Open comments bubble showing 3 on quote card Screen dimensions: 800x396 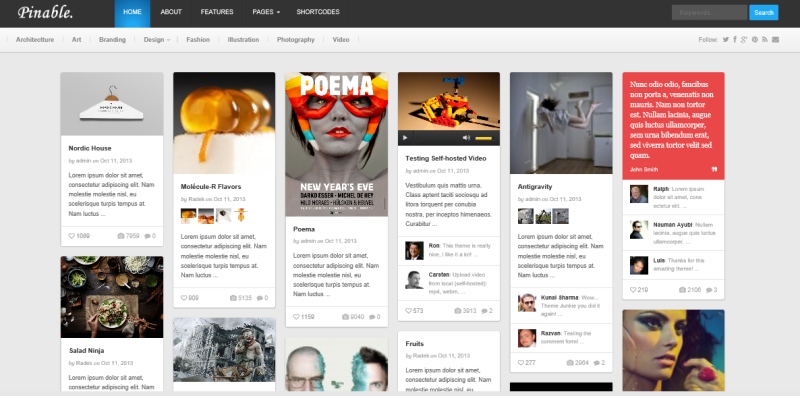709,289
